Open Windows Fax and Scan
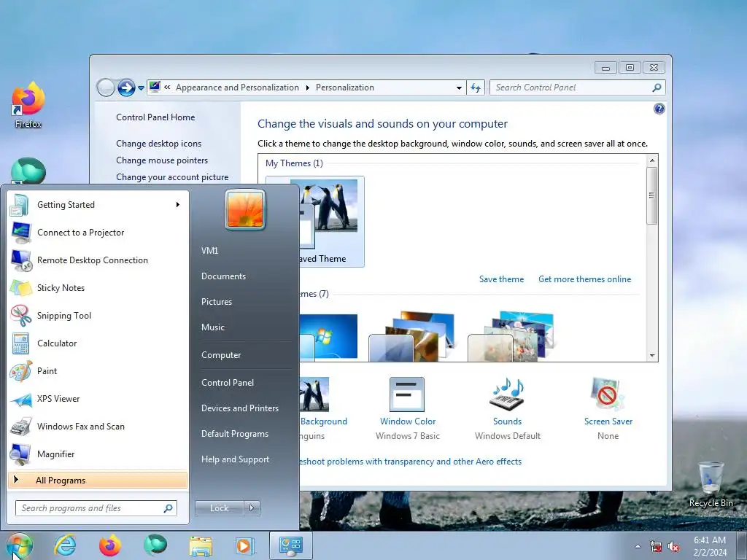 point(98,426)
